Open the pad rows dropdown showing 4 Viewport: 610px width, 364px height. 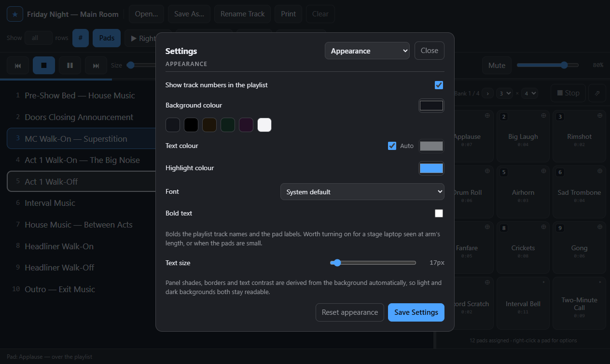pos(529,93)
